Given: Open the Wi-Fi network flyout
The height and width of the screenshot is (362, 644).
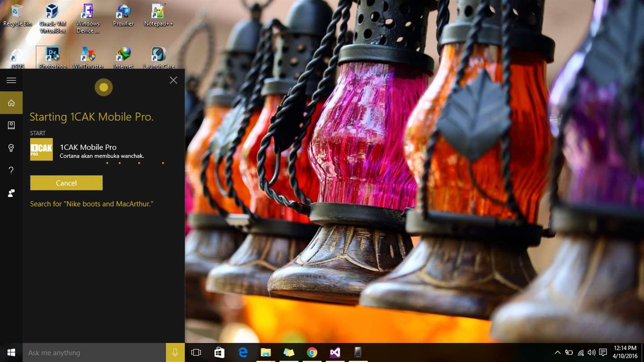Looking at the screenshot, I should click(580, 353).
